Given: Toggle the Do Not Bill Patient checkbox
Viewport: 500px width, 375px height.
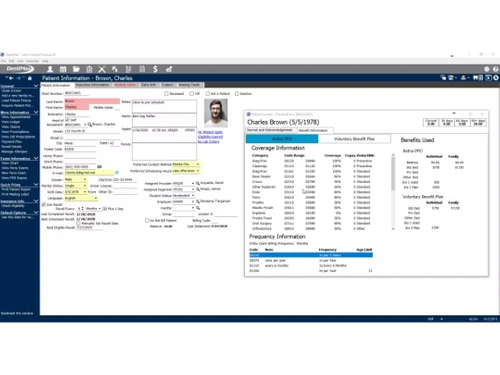Looking at the screenshot, I should [x=147, y=220].
